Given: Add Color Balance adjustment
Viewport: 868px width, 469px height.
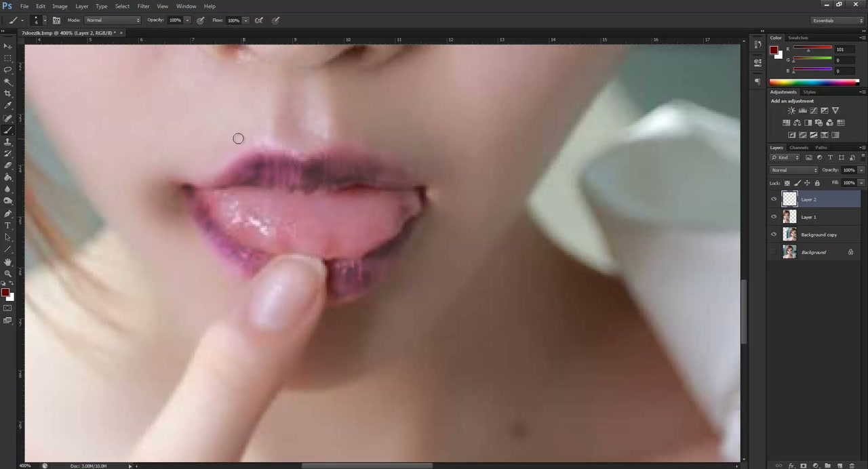Looking at the screenshot, I should [x=797, y=123].
